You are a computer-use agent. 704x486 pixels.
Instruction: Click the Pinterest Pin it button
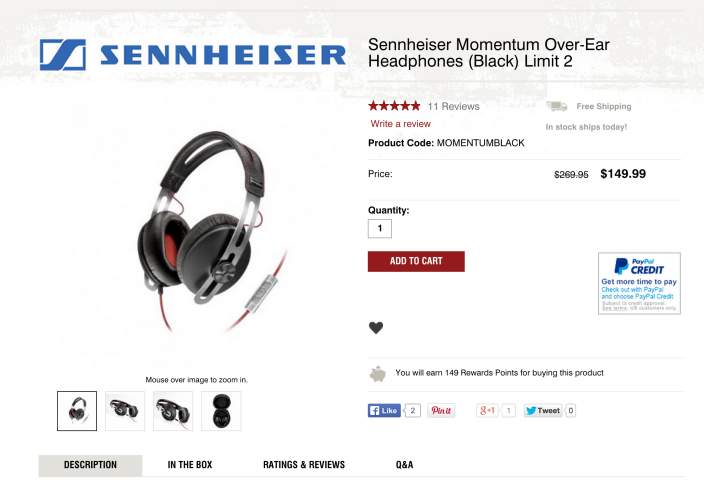coord(441,411)
